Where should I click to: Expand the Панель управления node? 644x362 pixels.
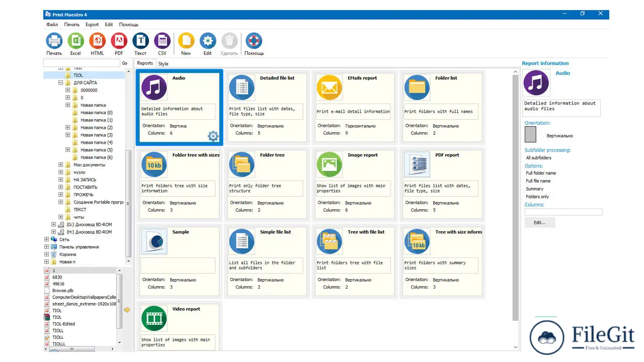click(47, 247)
